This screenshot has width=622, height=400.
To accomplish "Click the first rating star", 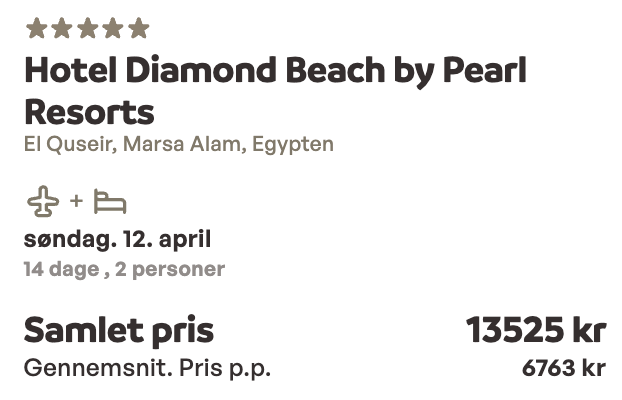I will (x=36, y=28).
